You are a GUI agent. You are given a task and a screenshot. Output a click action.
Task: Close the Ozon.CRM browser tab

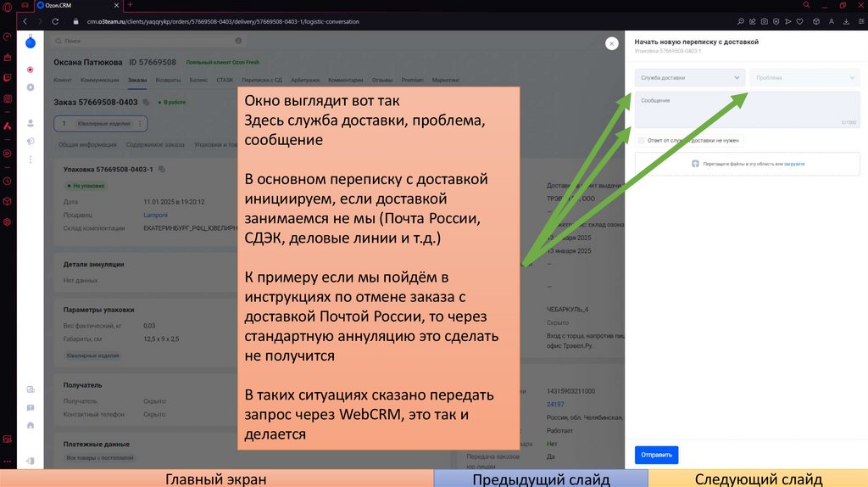click(x=116, y=5)
